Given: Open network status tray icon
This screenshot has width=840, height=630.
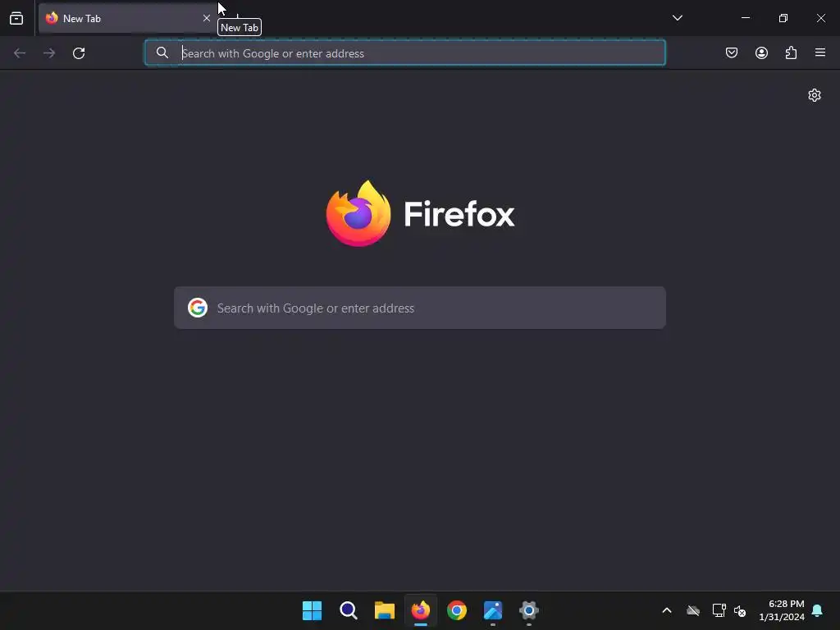Looking at the screenshot, I should tap(719, 610).
